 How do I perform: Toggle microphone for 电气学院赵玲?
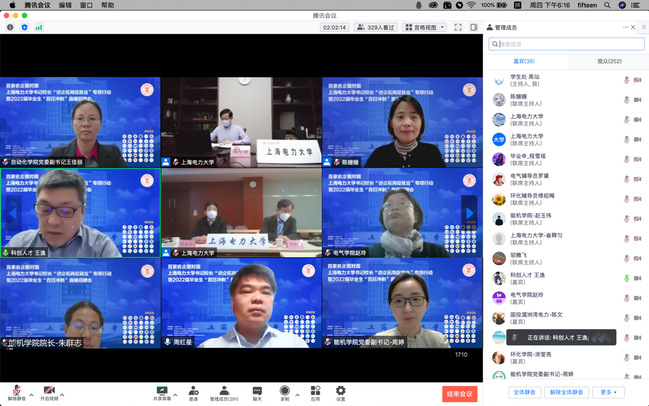tap(626, 298)
